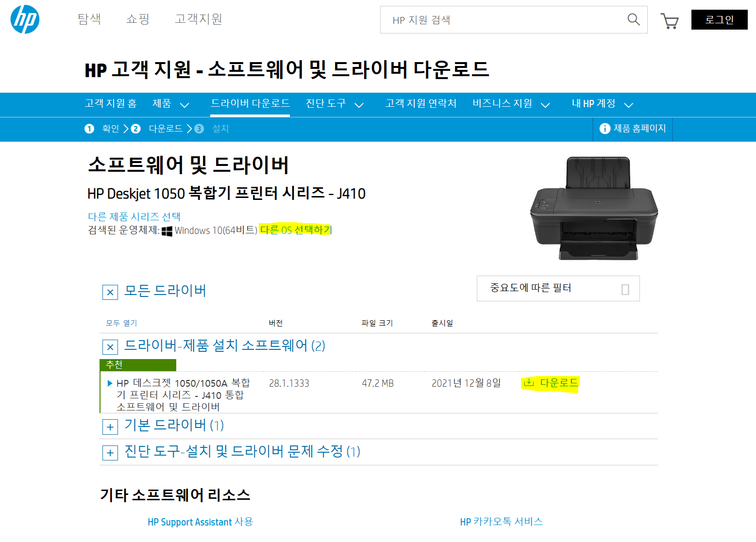This screenshot has height=542, width=756.
Task: Open the 중요도에 따른 필터 dropdown
Action: [558, 288]
